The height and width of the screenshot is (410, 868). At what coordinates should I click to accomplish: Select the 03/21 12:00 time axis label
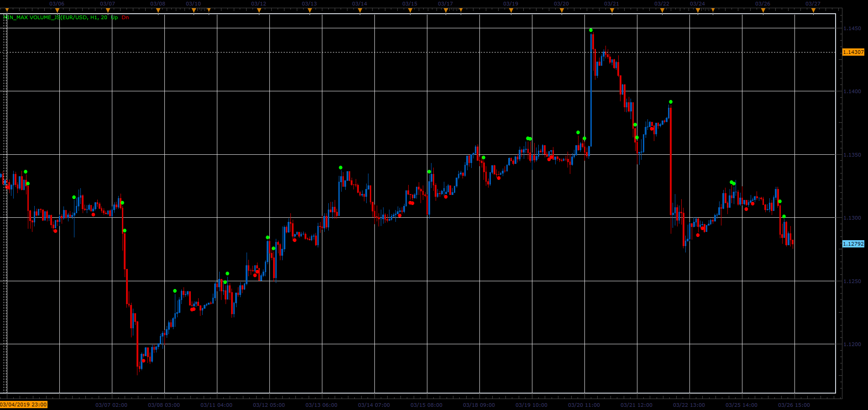coord(637,405)
